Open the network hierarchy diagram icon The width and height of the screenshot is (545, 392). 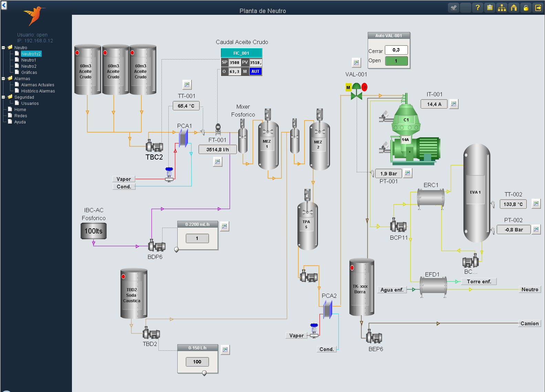(502, 8)
